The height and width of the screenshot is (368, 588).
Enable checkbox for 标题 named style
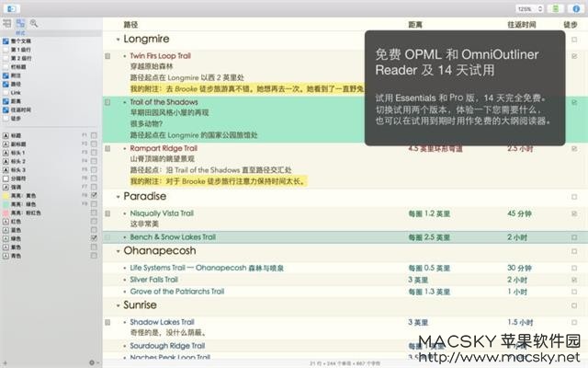[94, 135]
